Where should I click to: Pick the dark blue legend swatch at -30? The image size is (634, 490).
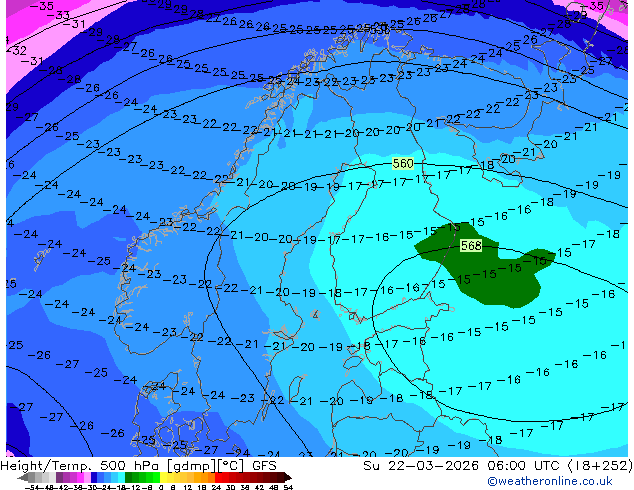pos(94,477)
